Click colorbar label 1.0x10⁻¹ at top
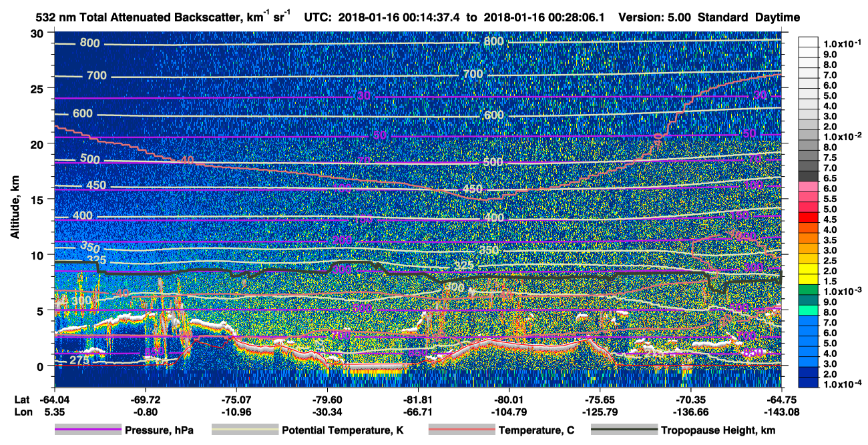 [x=842, y=43]
